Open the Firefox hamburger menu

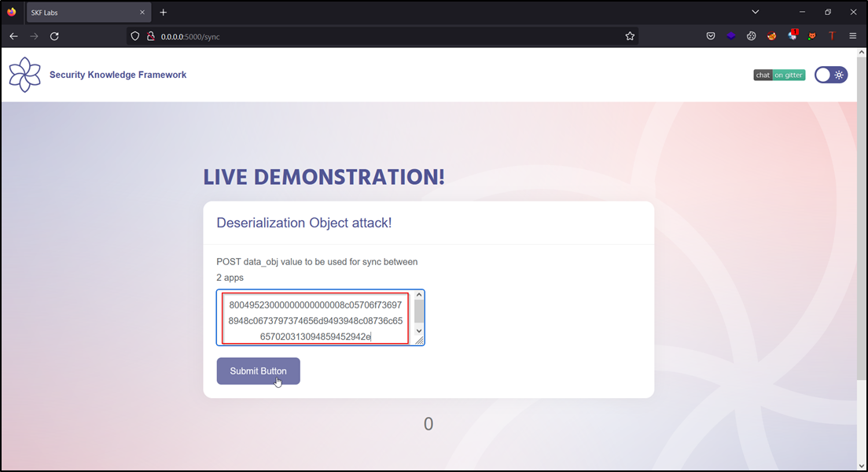coord(853,35)
